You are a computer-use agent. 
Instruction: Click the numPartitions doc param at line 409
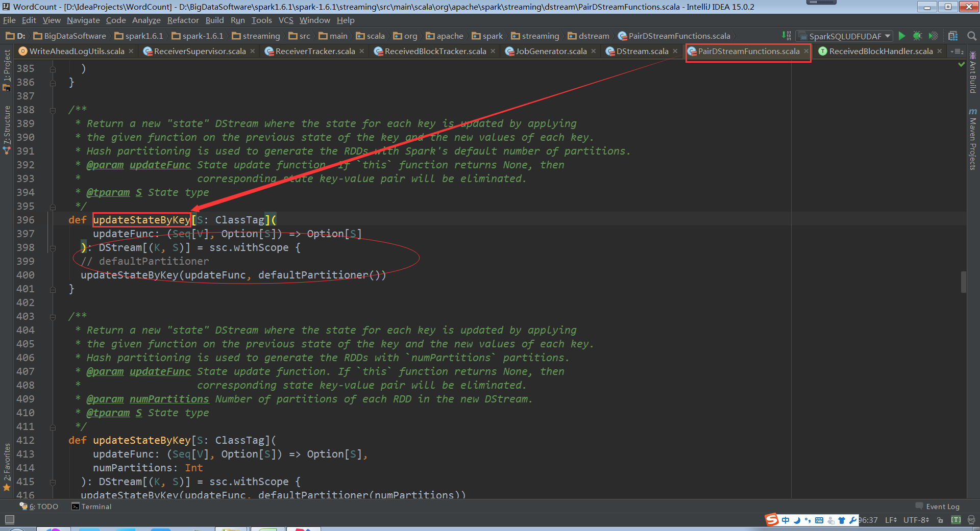pyautogui.click(x=169, y=399)
